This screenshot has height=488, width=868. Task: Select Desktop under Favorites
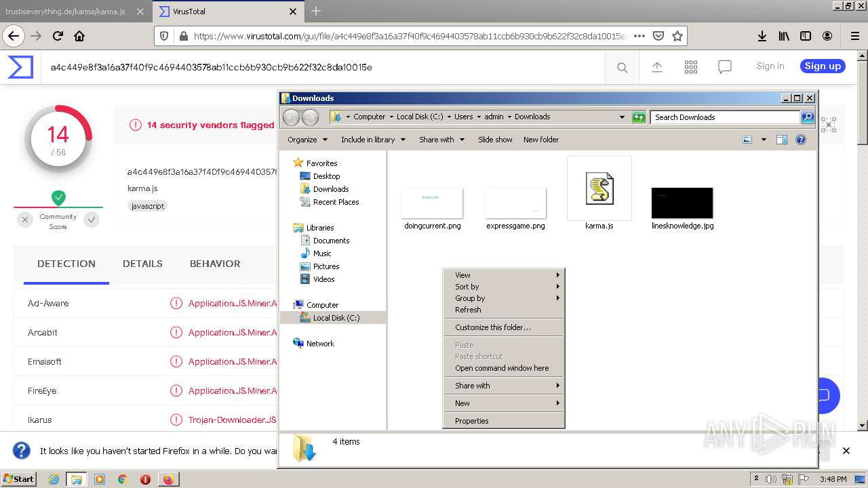coord(326,176)
